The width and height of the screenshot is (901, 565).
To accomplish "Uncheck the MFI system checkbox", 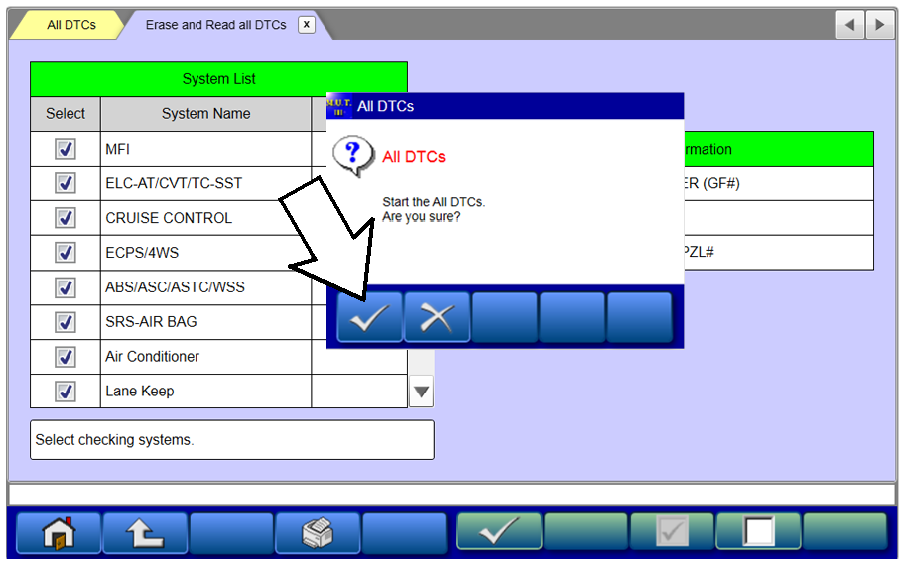I will coord(65,149).
